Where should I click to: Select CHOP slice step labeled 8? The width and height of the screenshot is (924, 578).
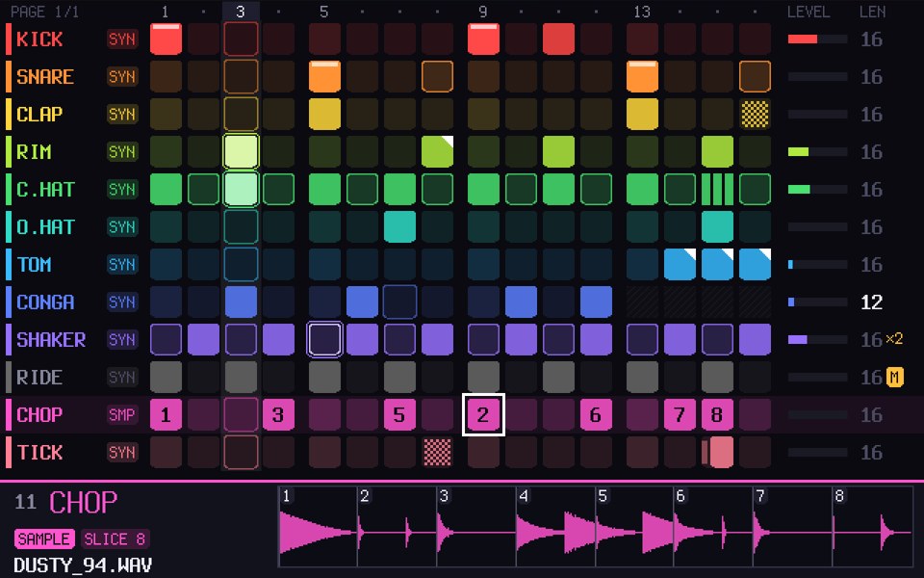click(717, 414)
